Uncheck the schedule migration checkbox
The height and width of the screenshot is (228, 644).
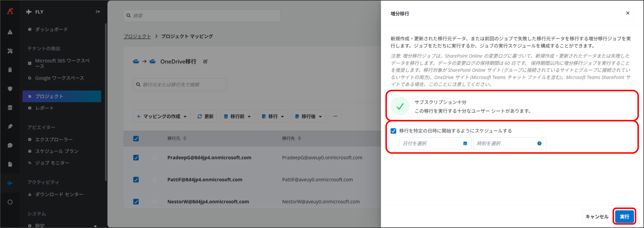tap(393, 131)
